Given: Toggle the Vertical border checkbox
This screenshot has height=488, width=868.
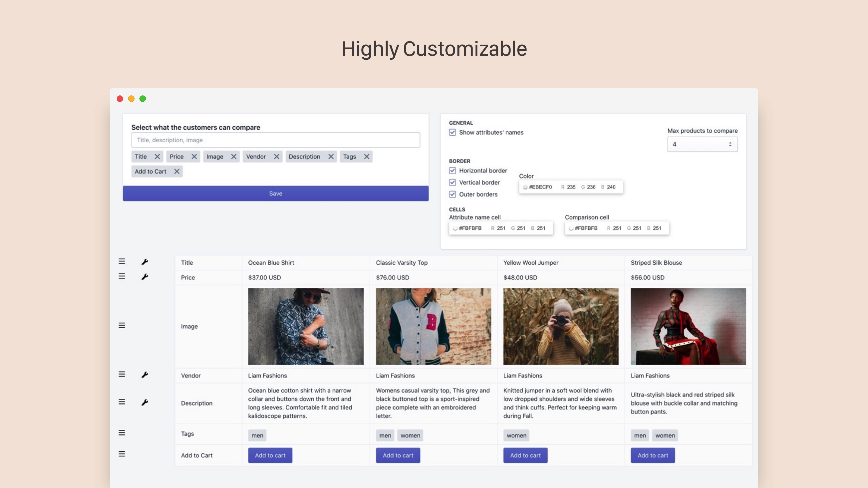Looking at the screenshot, I should (452, 182).
